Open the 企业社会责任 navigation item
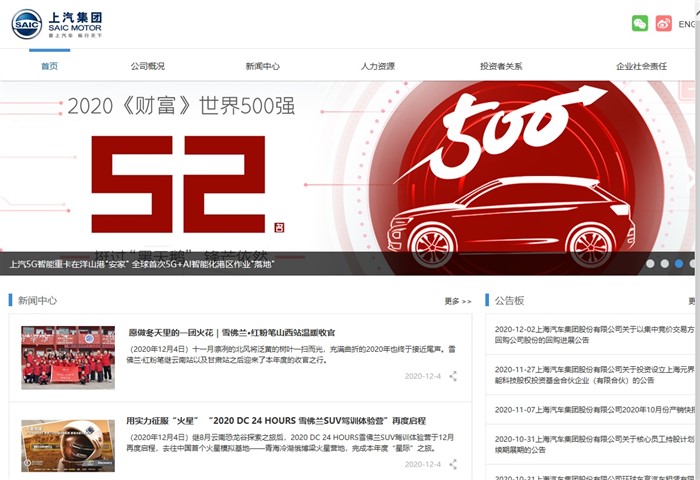 (x=642, y=66)
